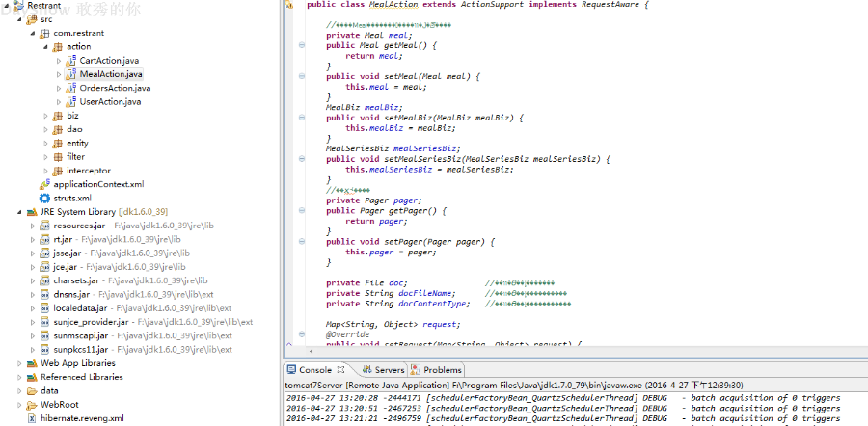This screenshot has width=868, height=426.
Task: Select UserAction.java in the explorer
Action: (110, 102)
